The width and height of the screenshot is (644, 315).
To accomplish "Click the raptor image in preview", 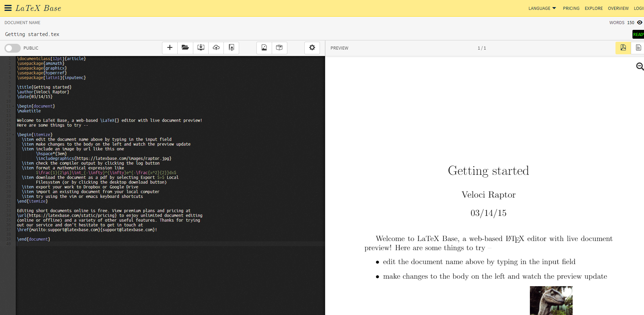I will click(551, 300).
